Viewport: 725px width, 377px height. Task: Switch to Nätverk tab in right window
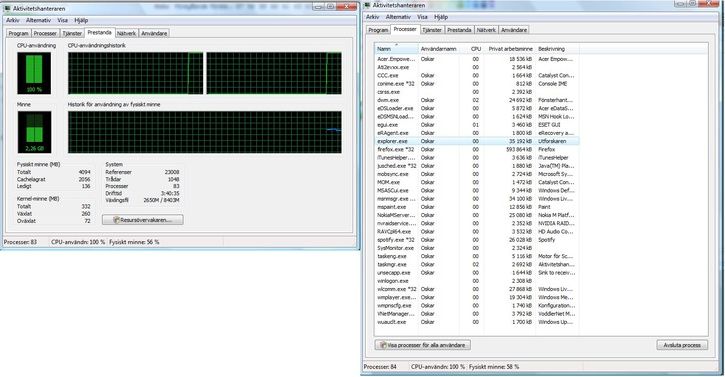click(486, 30)
